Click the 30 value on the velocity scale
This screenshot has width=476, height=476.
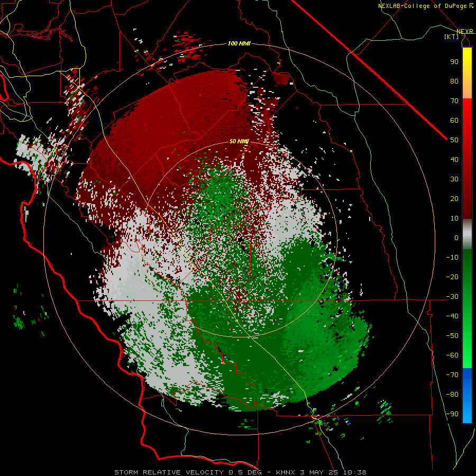pyautogui.click(x=454, y=179)
